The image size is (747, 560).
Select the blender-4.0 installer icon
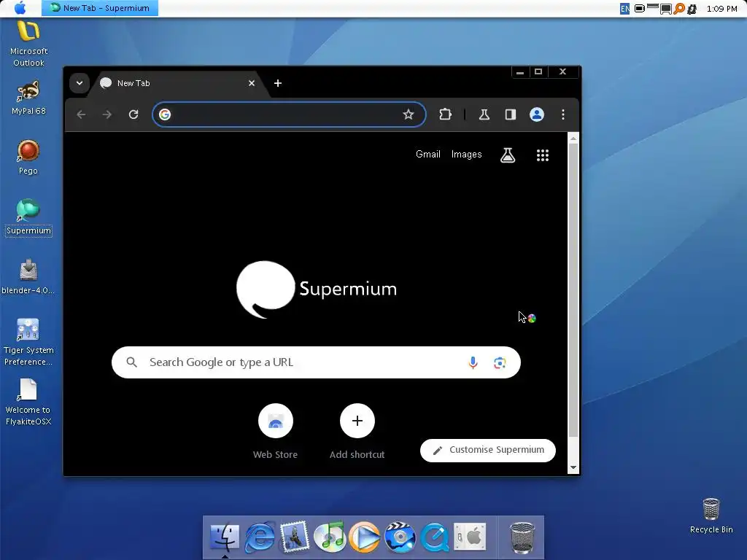[x=28, y=276]
